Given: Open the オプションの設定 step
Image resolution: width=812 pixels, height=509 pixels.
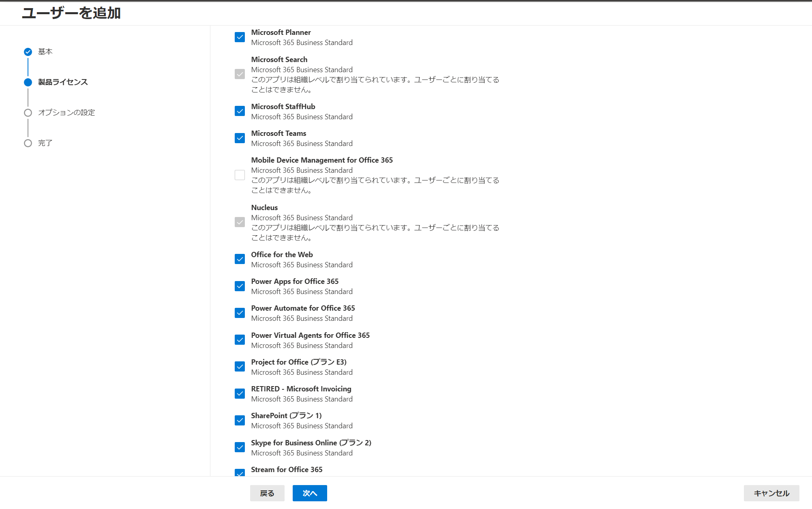Looking at the screenshot, I should 66,112.
